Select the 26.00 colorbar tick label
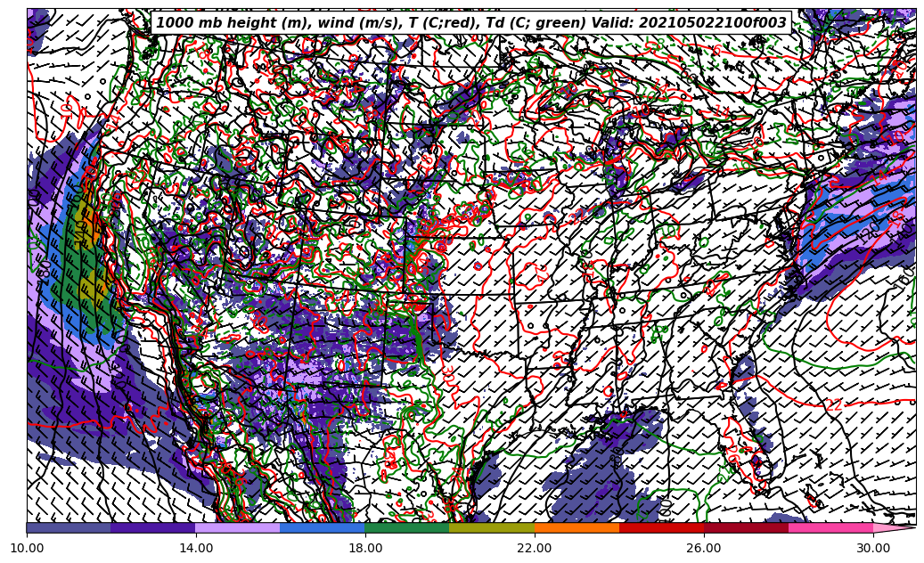This screenshot has height=563, width=924. pos(704,549)
